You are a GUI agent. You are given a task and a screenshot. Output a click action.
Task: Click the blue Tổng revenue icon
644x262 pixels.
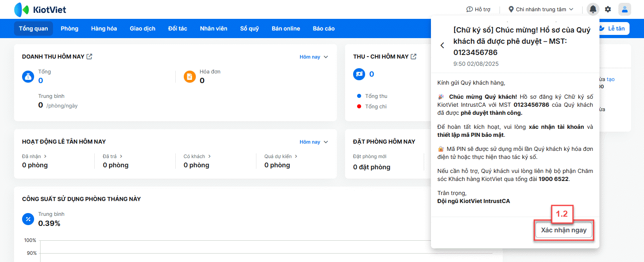[x=28, y=76]
